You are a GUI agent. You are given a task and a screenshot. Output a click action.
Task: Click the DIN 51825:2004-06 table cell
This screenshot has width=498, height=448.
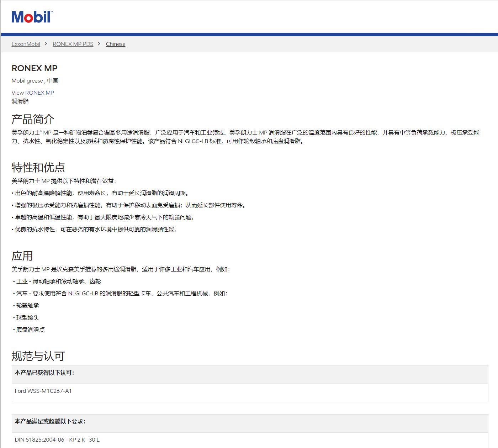250,440
